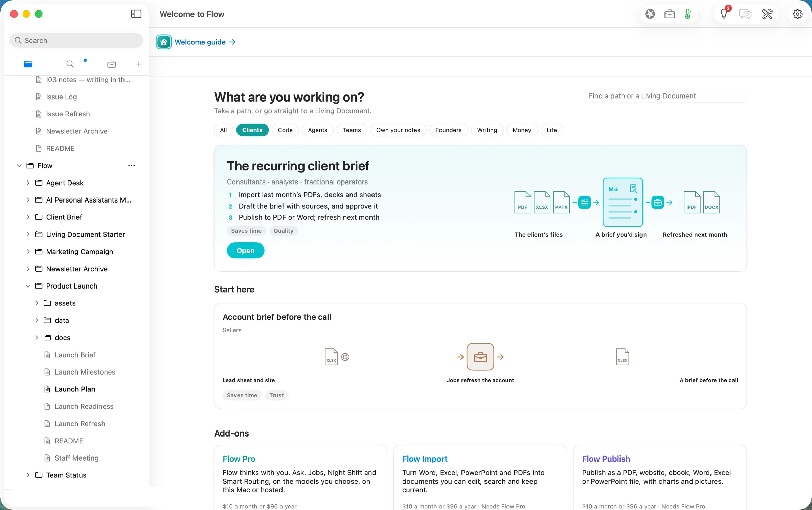Click the Open button for client brief
The height and width of the screenshot is (510, 812).
click(245, 251)
